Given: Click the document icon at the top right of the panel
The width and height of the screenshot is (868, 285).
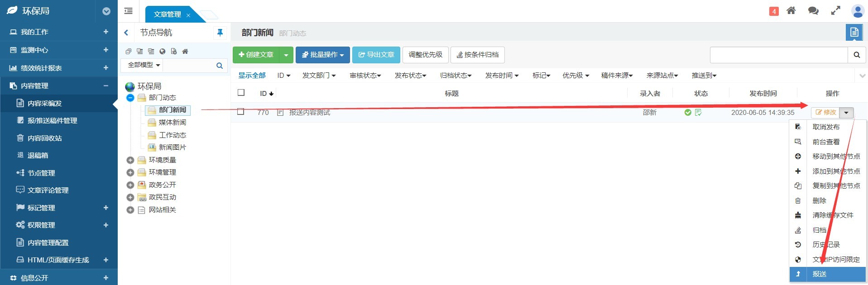Looking at the screenshot, I should pyautogui.click(x=854, y=33).
